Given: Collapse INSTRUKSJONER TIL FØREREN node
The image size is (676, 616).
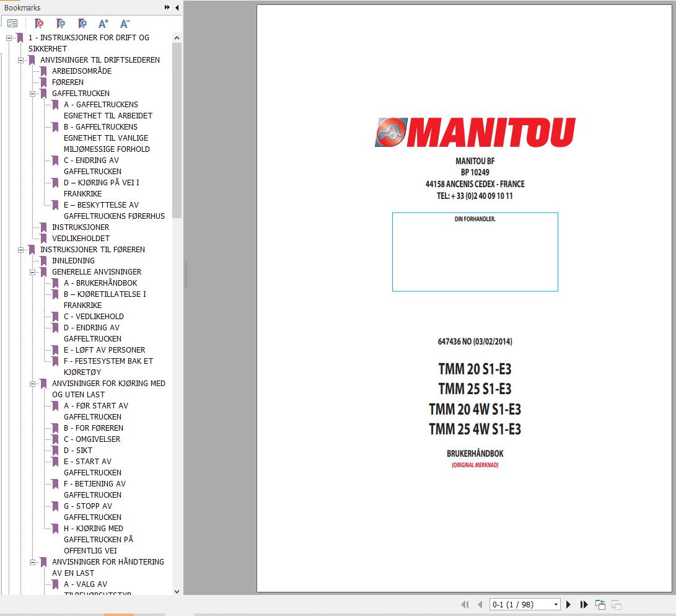Looking at the screenshot, I should [x=20, y=250].
